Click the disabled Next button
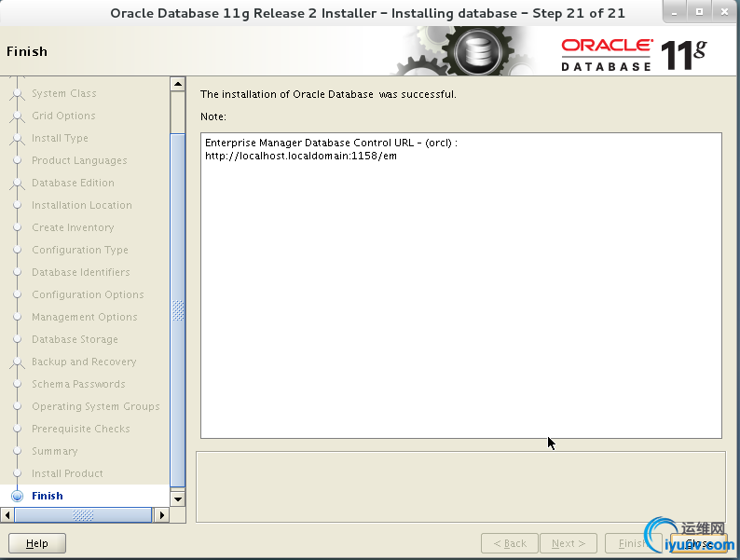The width and height of the screenshot is (740, 560). [x=569, y=543]
